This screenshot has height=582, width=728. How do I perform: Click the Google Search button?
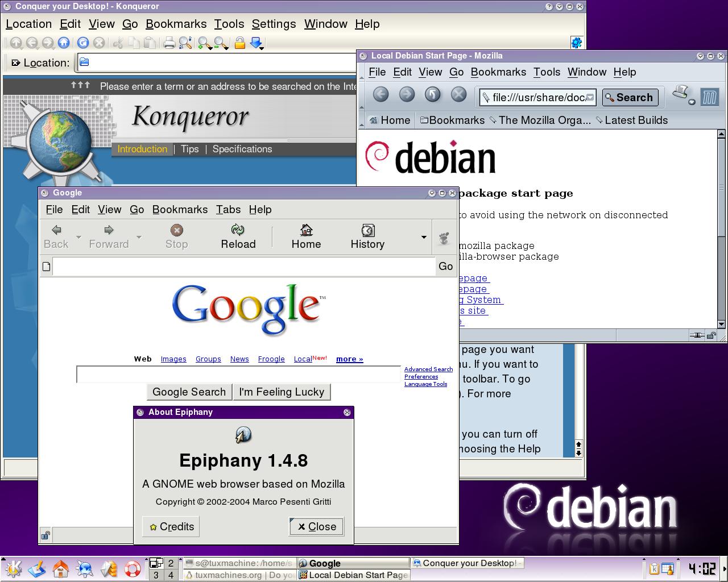pos(189,392)
